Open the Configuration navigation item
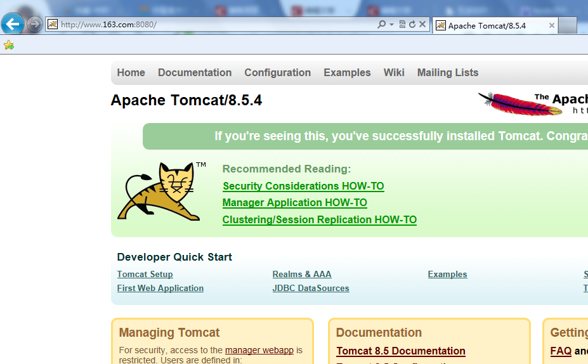Viewport: 588px width, 364px height. tap(277, 72)
